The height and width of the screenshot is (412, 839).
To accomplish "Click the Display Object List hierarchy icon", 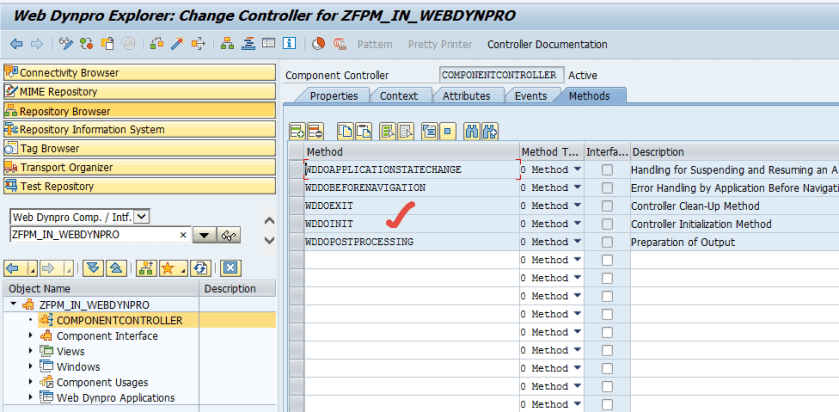I will (x=227, y=44).
